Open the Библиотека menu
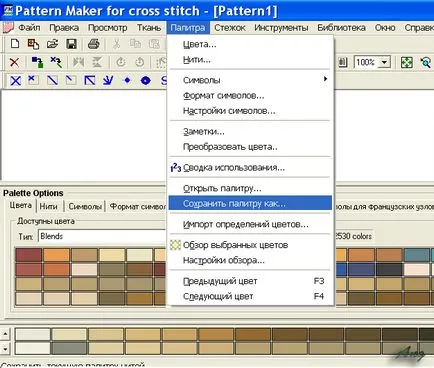This screenshot has height=368, width=434. point(341,28)
